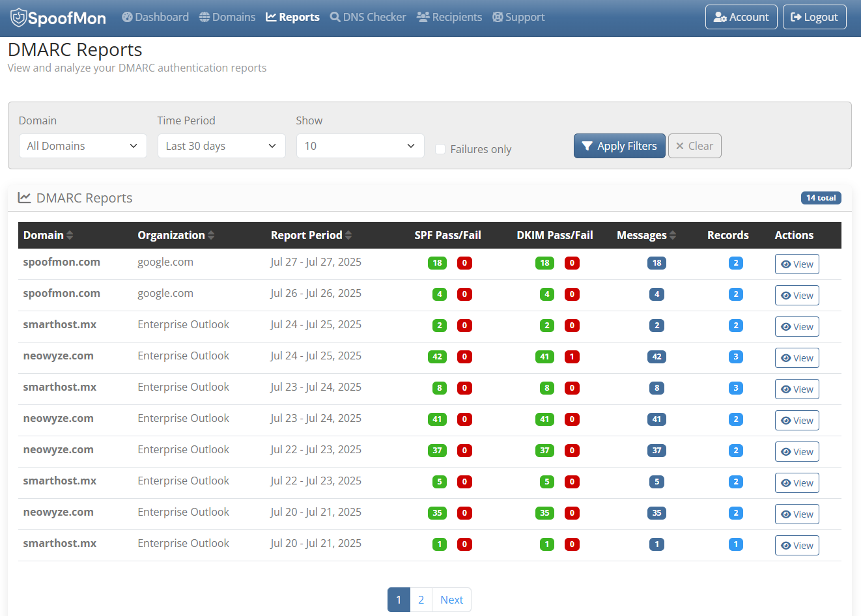Click the Recipients people icon

(424, 17)
